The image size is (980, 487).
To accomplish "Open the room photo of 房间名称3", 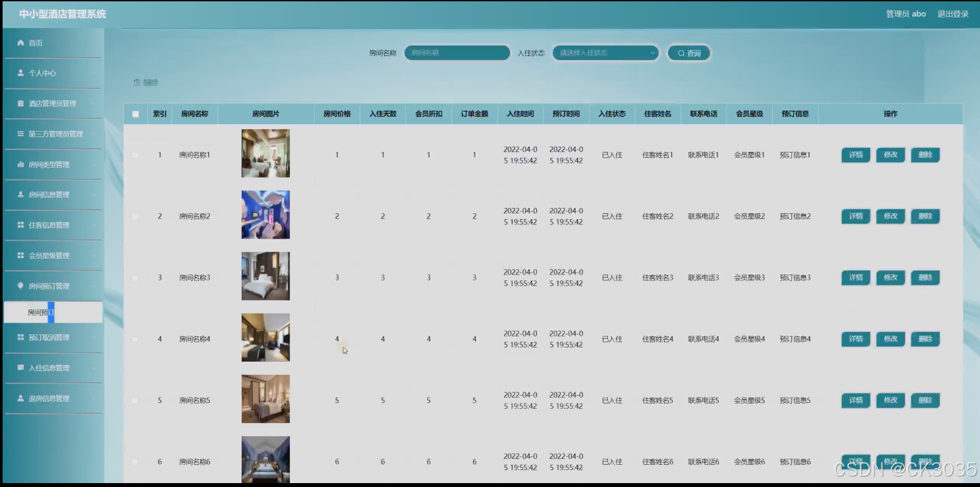I will click(266, 276).
